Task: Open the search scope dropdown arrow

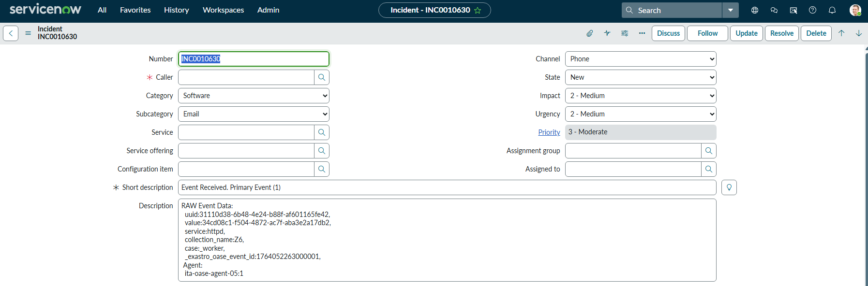Action: point(731,10)
